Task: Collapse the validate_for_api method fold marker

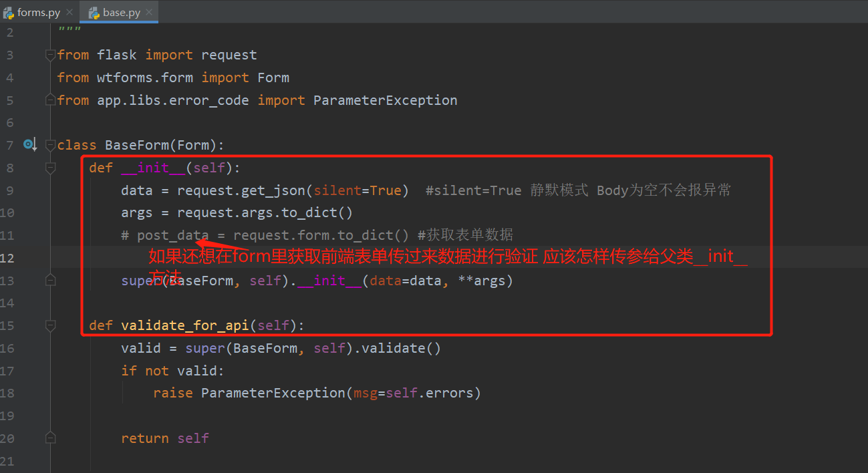Action: [50, 325]
